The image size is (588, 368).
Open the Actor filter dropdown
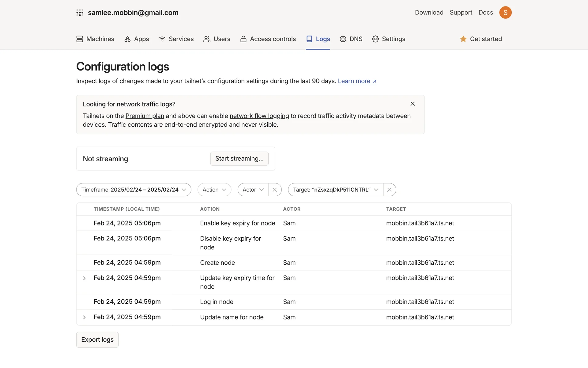[x=253, y=190]
